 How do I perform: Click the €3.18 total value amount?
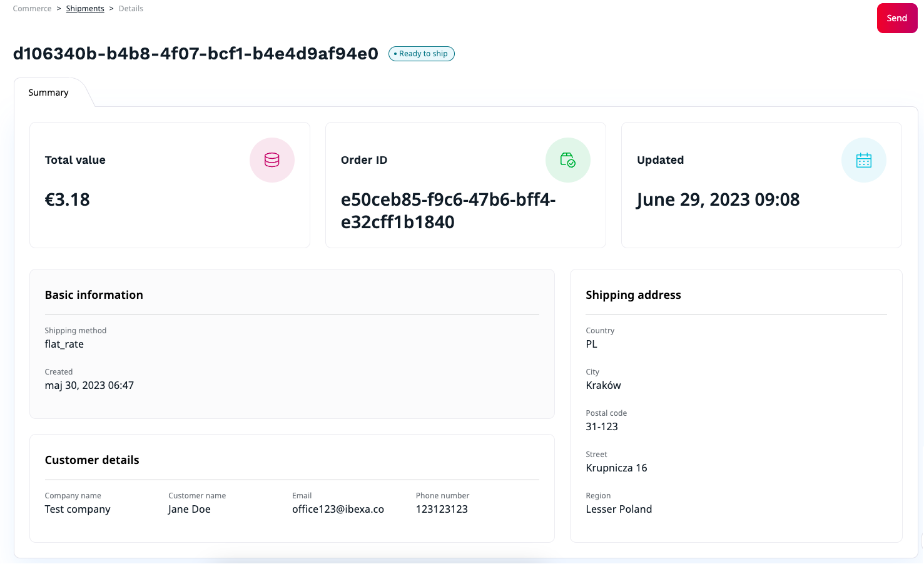click(x=68, y=200)
